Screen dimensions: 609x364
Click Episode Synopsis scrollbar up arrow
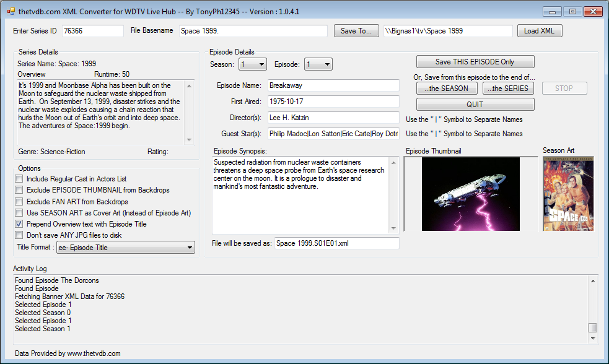393,163
